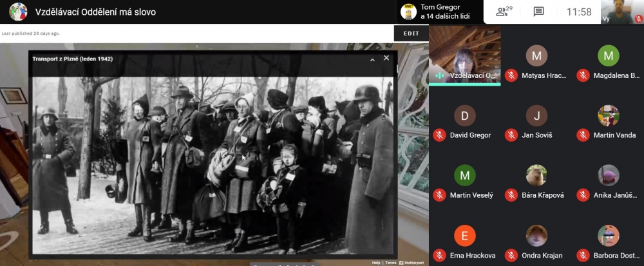Select Matyas Hrac avatar tile

click(536, 56)
